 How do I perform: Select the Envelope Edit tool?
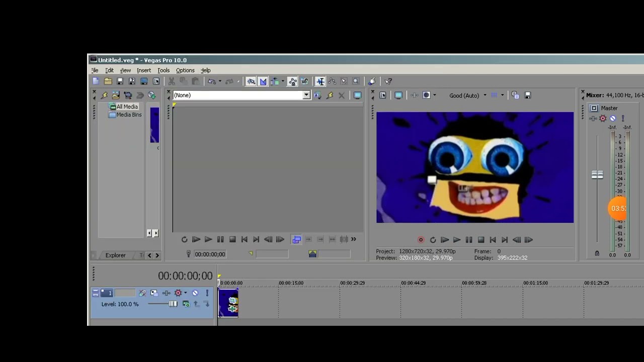(332, 81)
